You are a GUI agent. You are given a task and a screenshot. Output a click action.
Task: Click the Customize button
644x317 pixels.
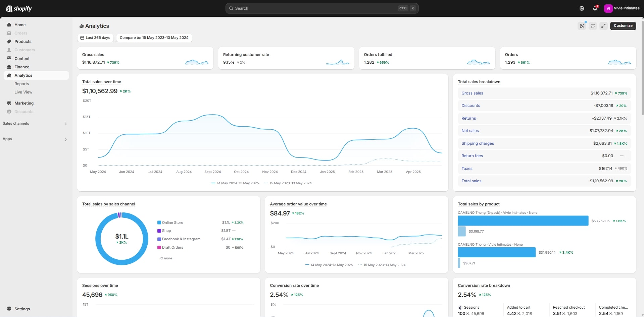click(x=623, y=26)
